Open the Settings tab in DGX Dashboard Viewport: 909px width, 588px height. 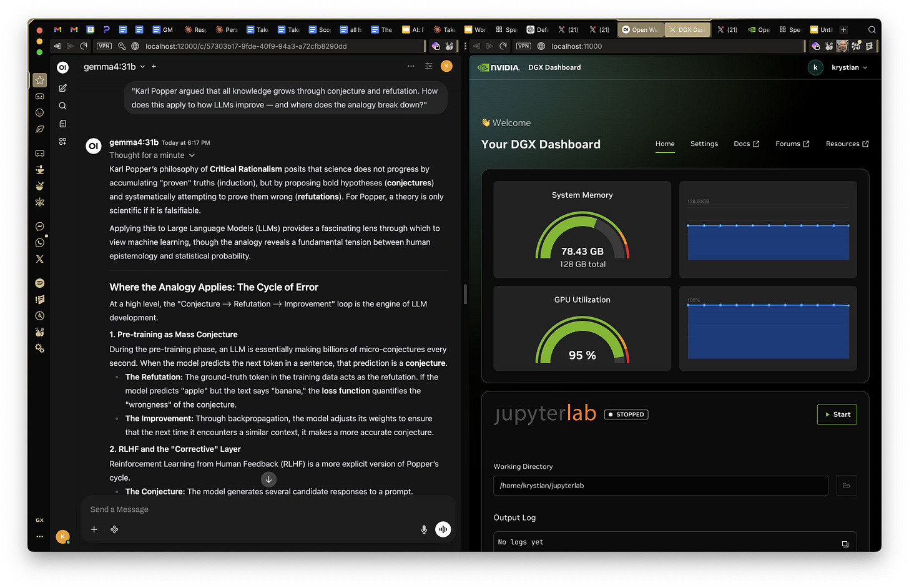click(x=704, y=144)
